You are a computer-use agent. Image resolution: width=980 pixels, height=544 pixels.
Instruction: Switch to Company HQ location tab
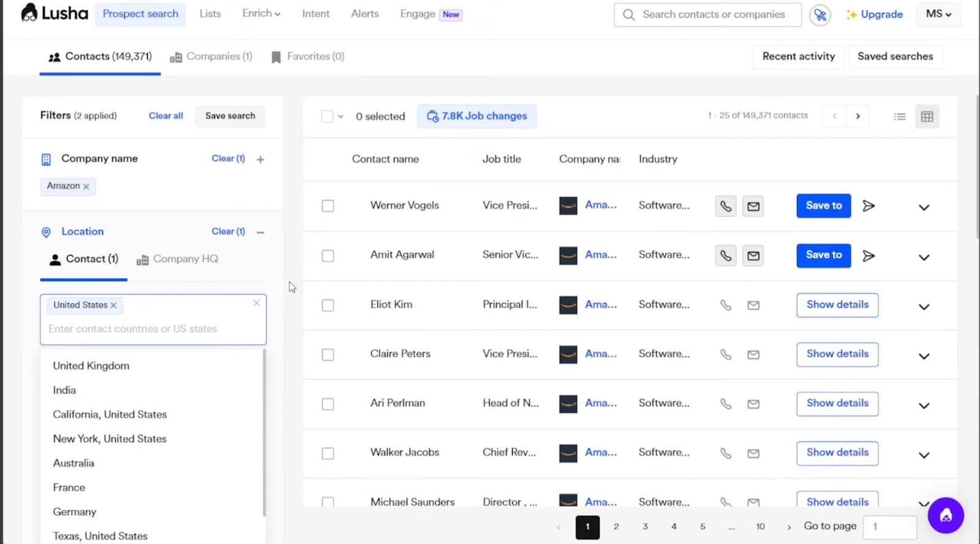[177, 259]
